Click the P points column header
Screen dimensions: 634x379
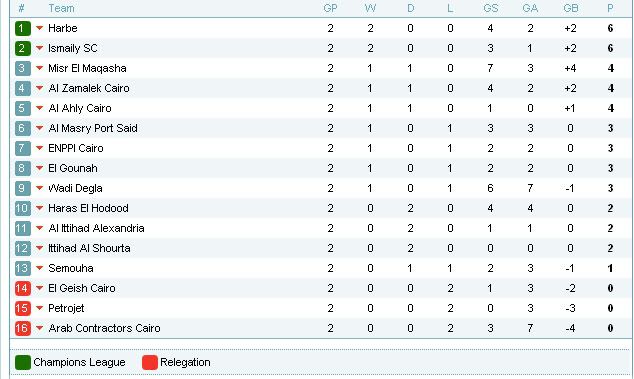[x=610, y=8]
